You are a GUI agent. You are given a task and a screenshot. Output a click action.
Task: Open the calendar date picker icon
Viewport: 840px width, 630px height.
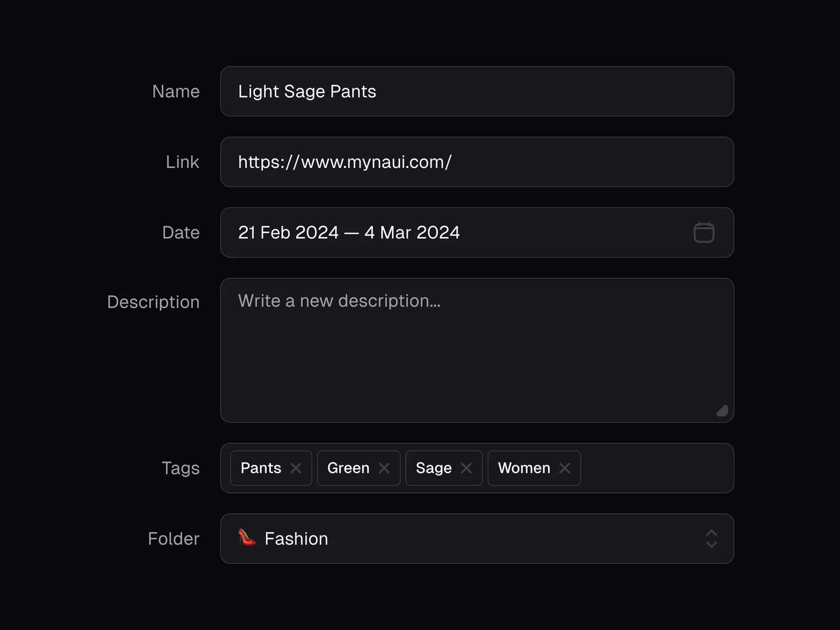coord(703,233)
